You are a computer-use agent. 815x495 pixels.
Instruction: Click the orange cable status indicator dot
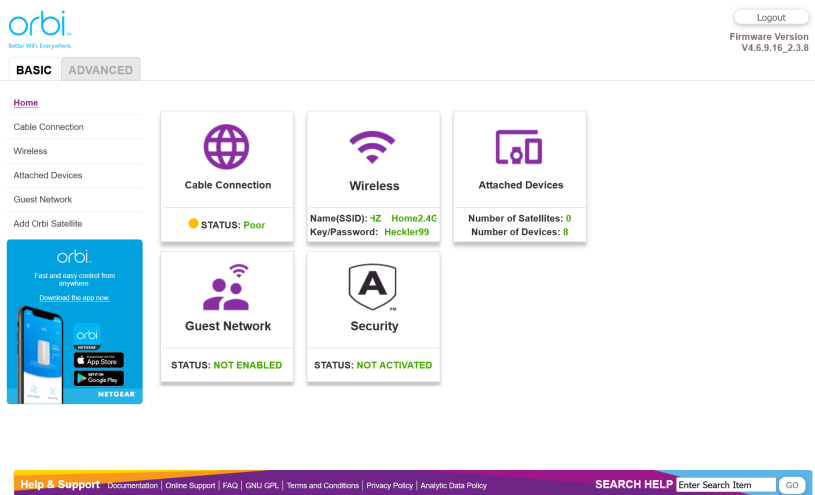point(193,224)
